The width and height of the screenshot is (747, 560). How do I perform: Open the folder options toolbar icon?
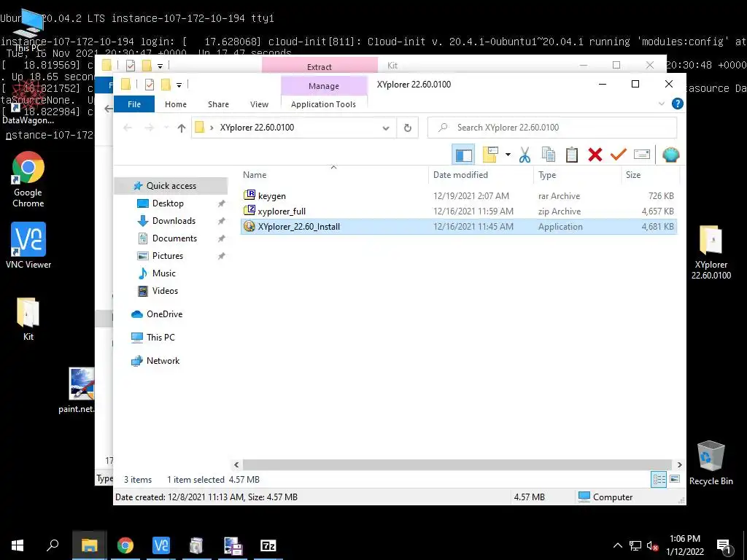click(490, 155)
